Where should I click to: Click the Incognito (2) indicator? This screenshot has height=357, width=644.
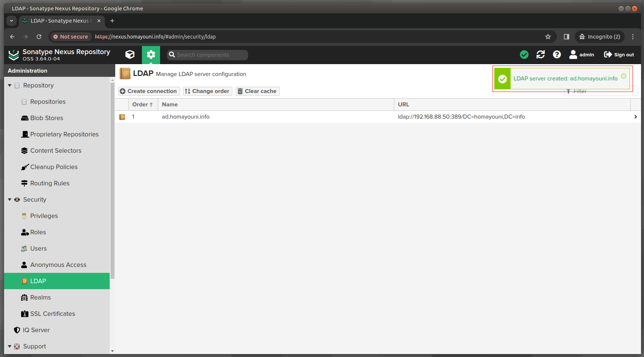tap(600, 37)
